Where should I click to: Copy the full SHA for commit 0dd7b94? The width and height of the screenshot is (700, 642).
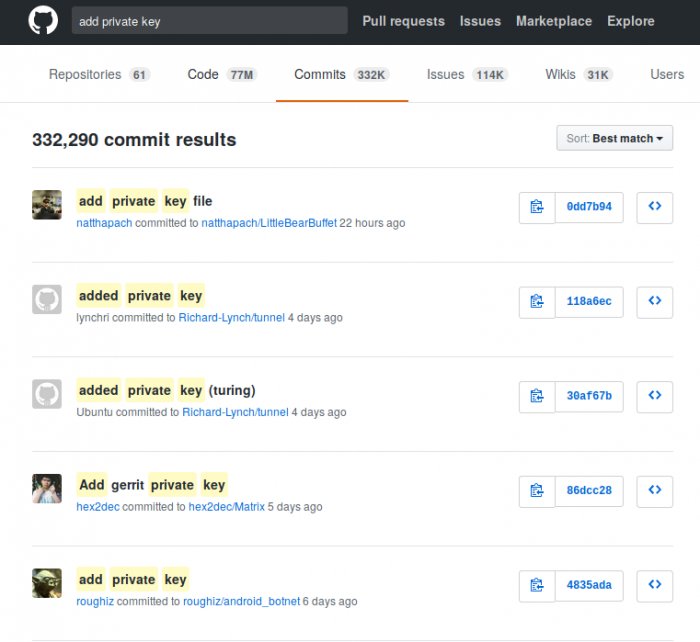[x=537, y=207]
